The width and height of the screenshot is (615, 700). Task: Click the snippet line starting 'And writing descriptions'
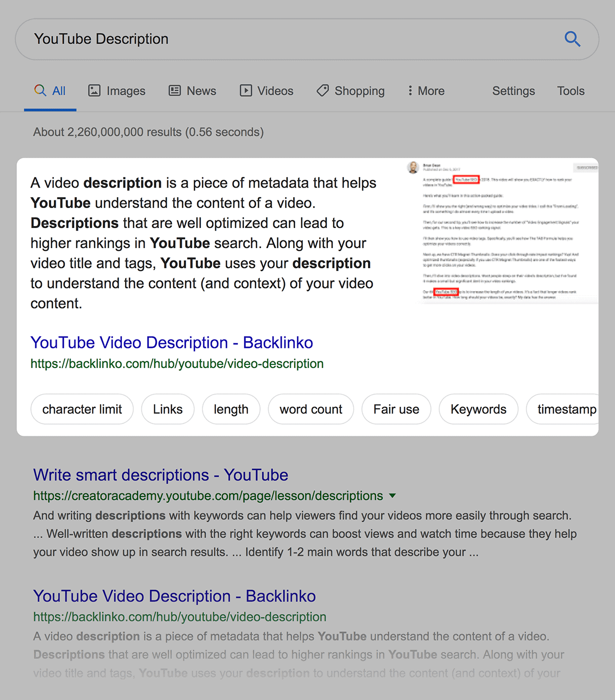pyautogui.click(x=302, y=516)
